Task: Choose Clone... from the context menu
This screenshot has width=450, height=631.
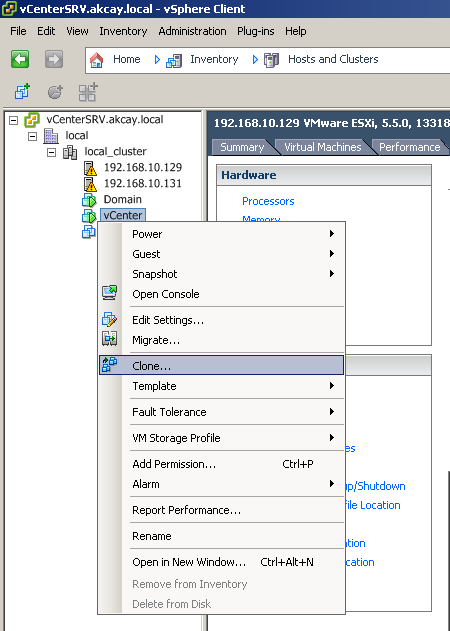Action: click(221, 365)
